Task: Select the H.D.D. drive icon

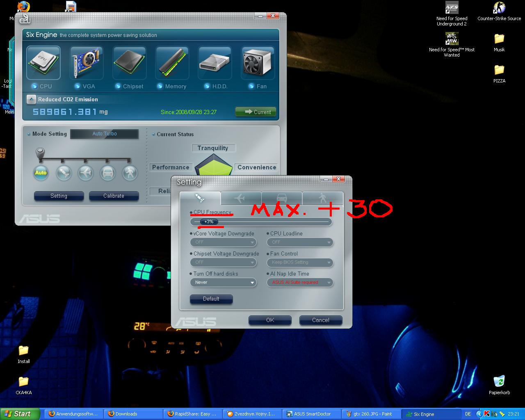Action: (x=215, y=62)
